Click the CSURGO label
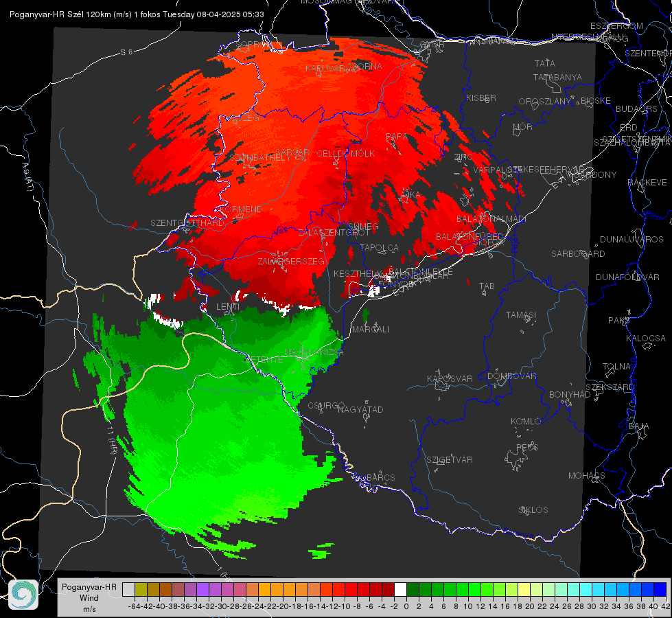Image resolution: width=672 pixels, height=618 pixels. coord(326,405)
